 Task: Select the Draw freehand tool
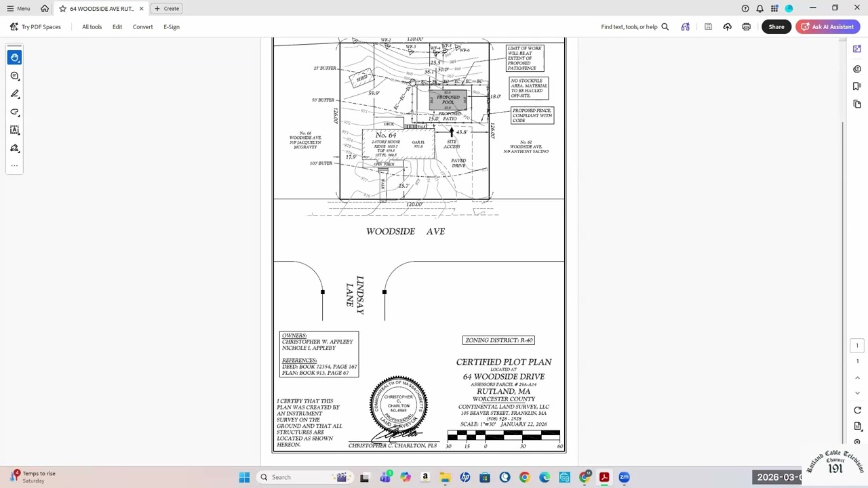click(x=15, y=112)
